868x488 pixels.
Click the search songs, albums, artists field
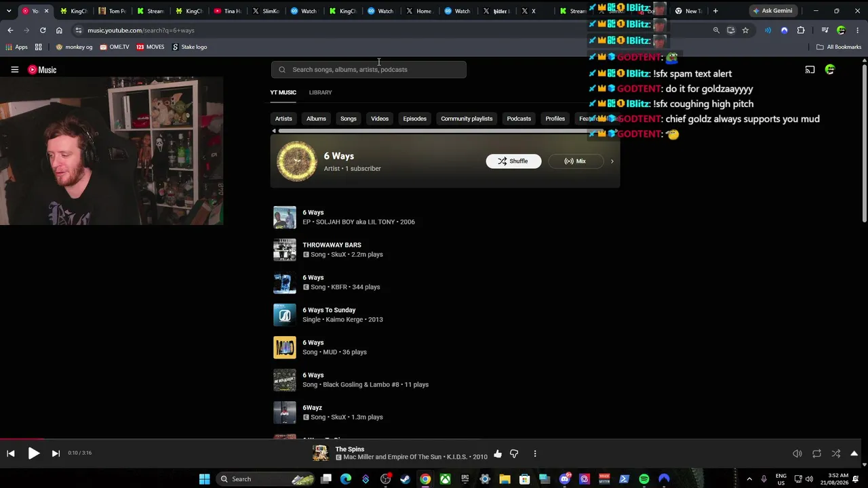(x=369, y=70)
